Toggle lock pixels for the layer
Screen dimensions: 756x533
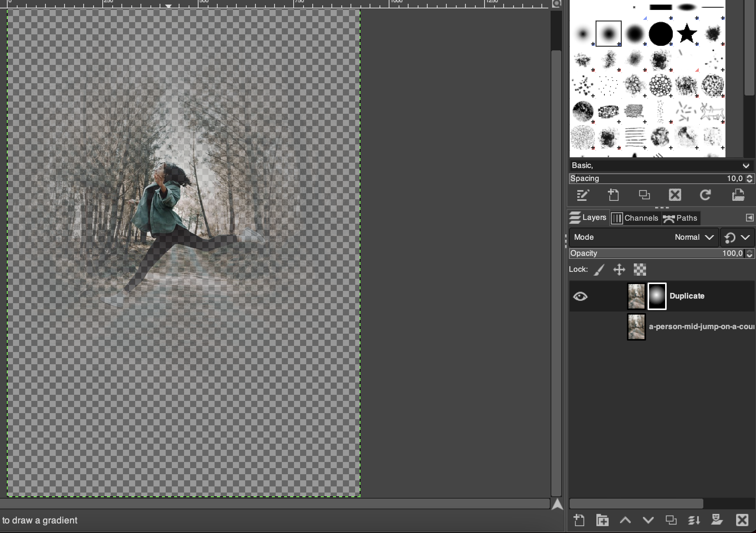[599, 270]
